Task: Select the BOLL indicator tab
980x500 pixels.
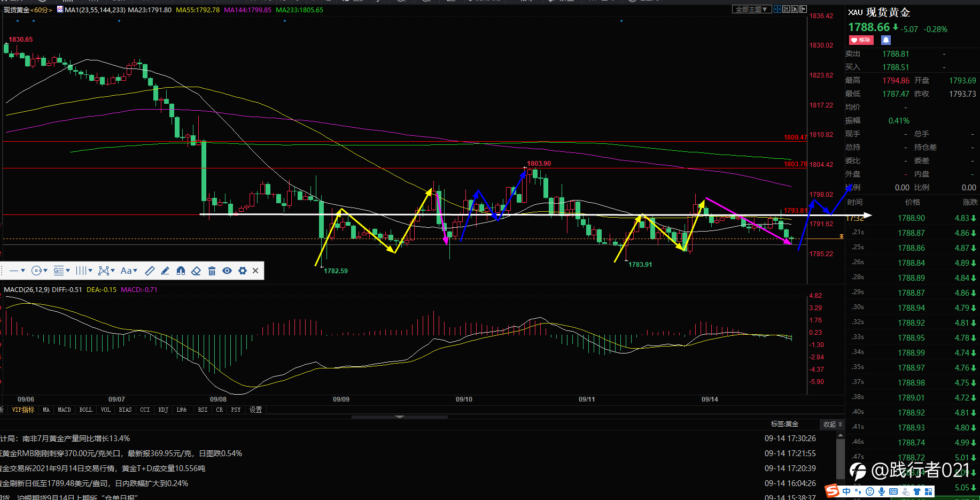Action: (85, 410)
